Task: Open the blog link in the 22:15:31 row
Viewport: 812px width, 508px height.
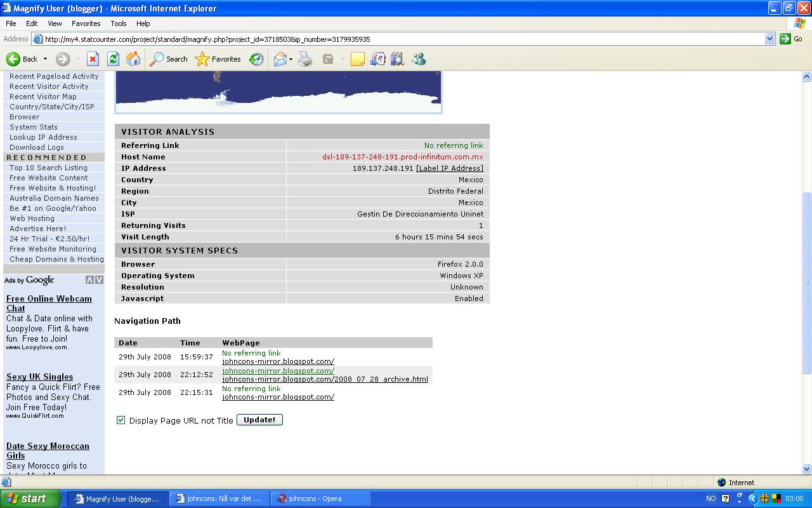Action: pos(278,397)
